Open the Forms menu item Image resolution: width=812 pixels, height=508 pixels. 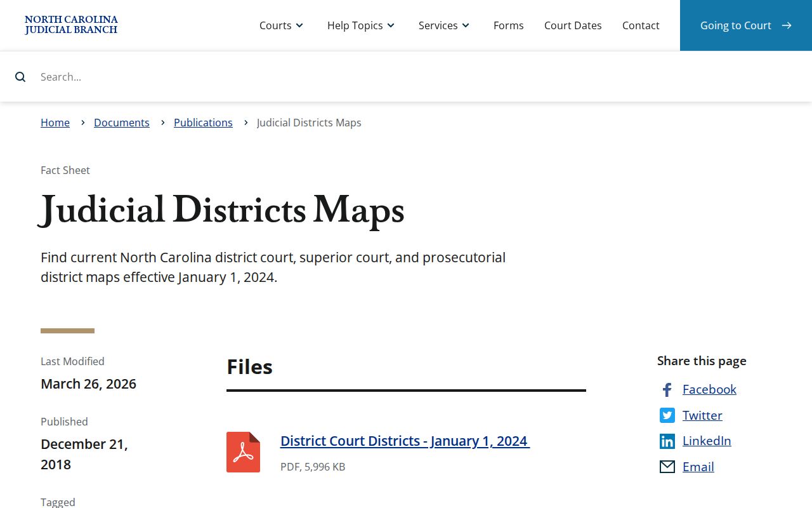509,25
